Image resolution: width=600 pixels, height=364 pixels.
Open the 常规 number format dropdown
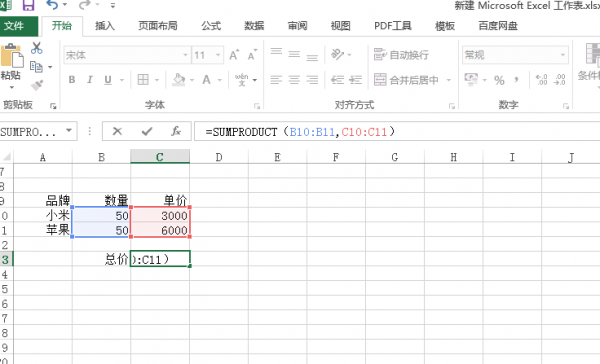point(563,55)
